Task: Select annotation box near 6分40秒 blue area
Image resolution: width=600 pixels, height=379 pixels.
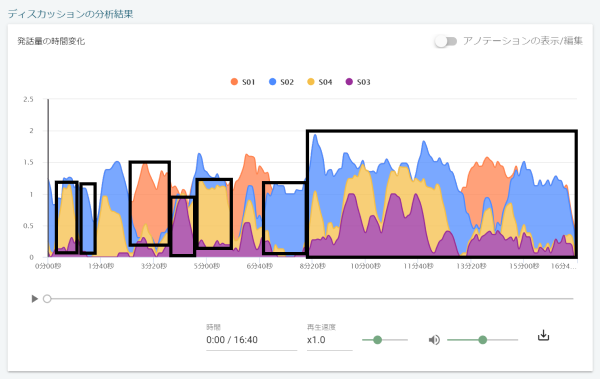Action: (285, 218)
